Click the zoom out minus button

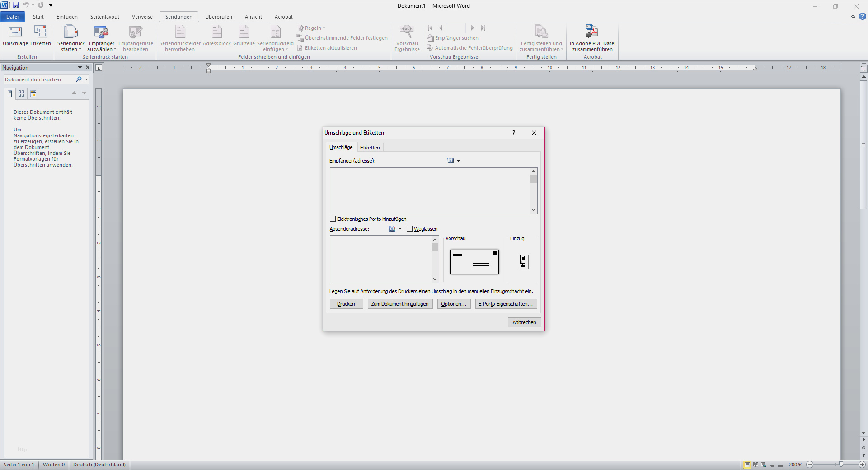[810, 465]
